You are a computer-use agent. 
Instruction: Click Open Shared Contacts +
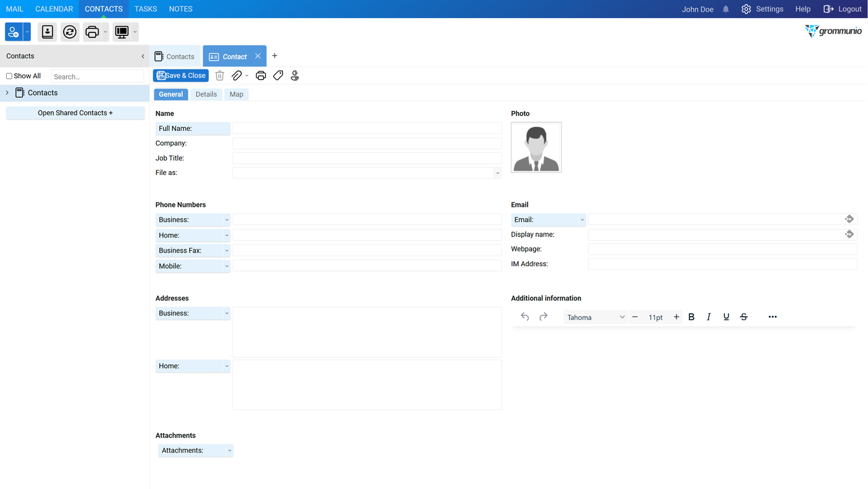(75, 113)
